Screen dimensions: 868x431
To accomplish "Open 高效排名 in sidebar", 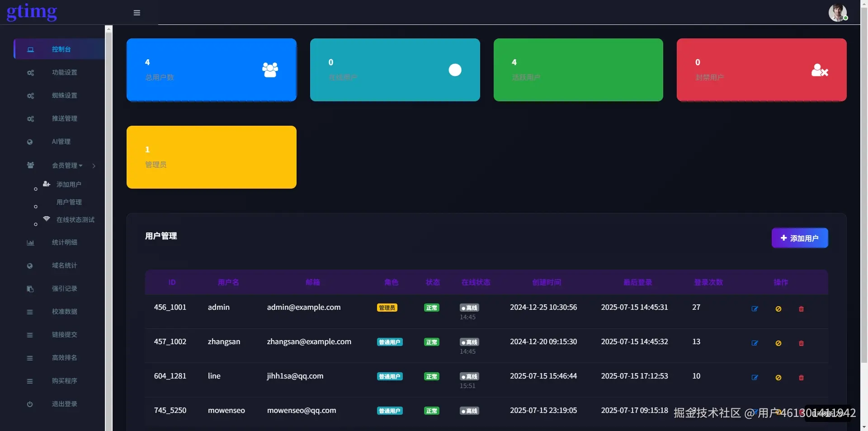I will click(x=64, y=358).
